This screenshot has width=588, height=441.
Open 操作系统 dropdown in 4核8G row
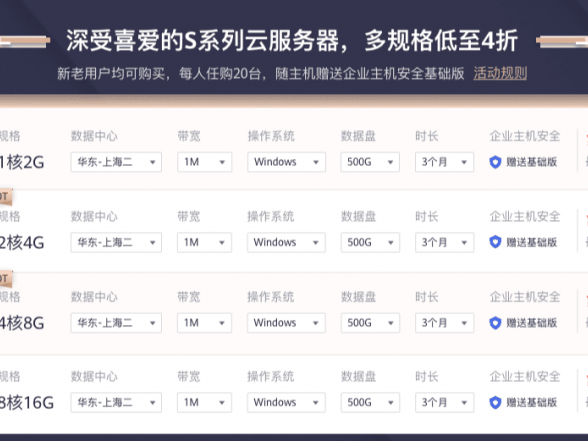286,323
